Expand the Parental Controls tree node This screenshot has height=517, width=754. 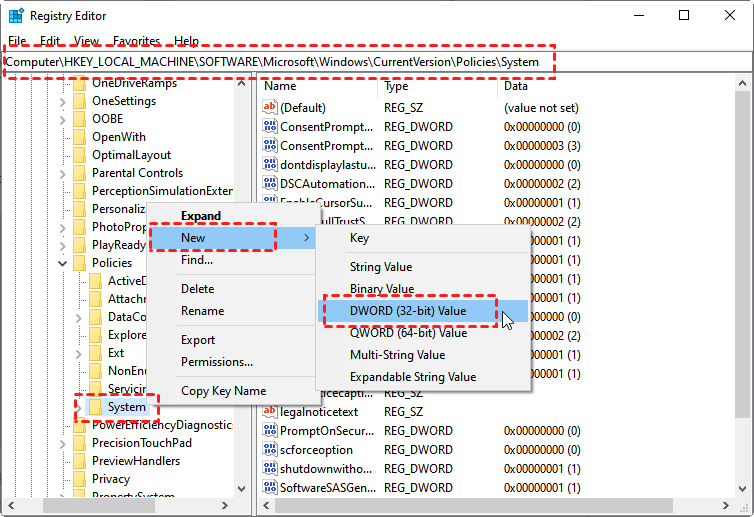63,174
